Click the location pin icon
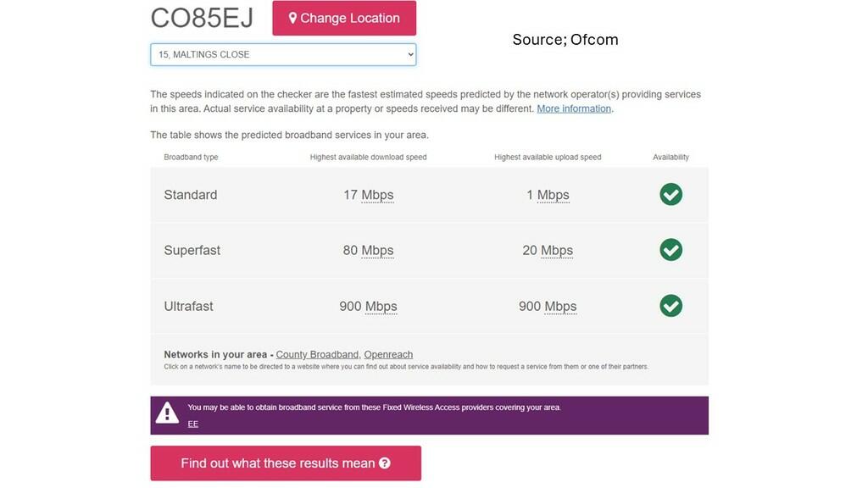The image size is (868, 488). [292, 18]
